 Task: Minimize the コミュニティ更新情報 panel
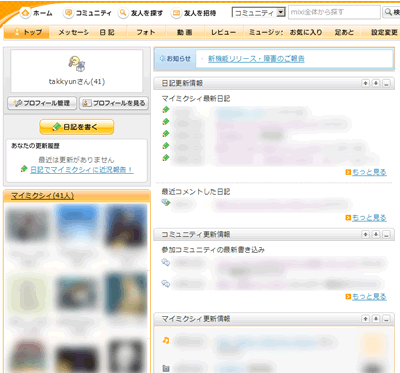click(x=386, y=234)
